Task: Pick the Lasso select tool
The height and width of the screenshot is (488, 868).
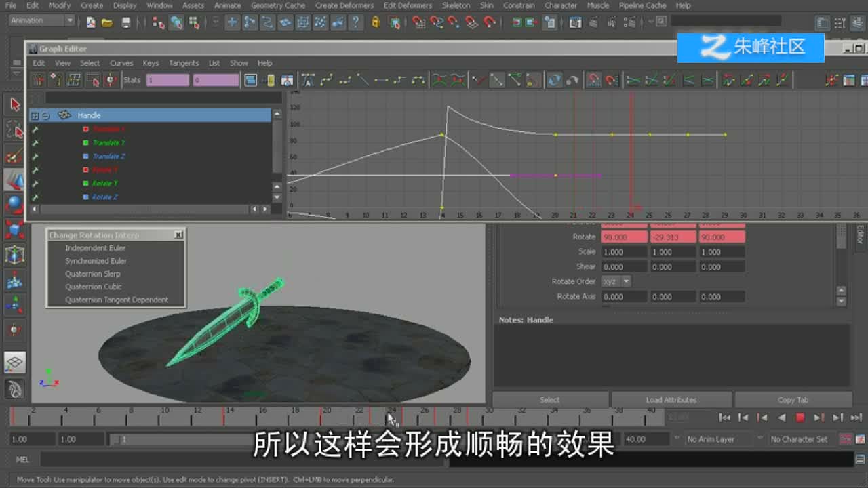Action: (15, 129)
